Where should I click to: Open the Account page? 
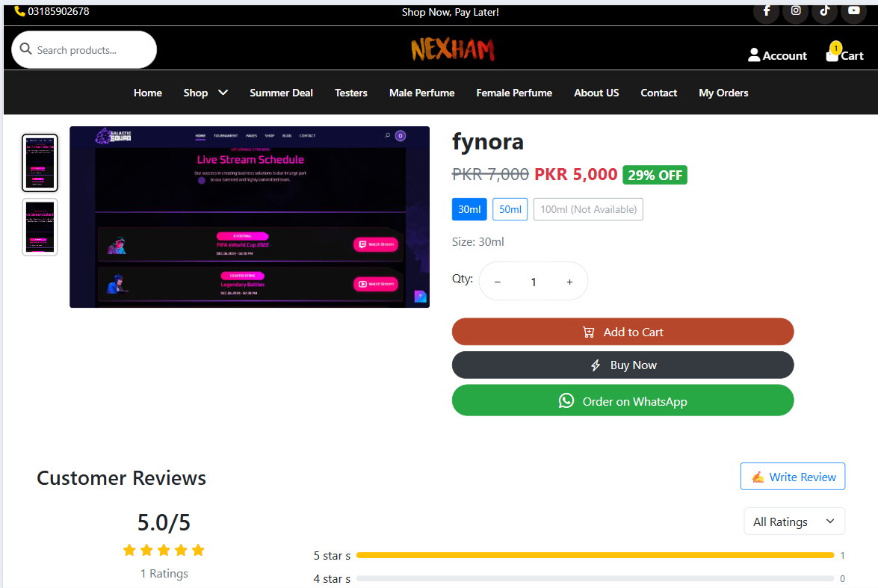tap(777, 55)
